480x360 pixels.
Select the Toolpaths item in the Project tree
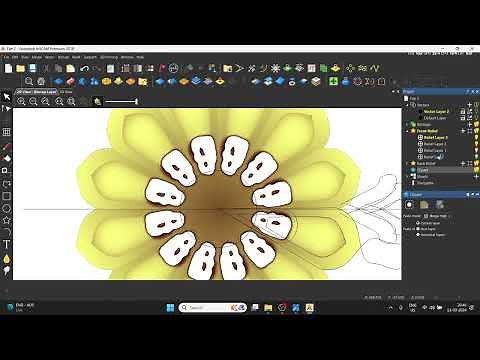(425, 183)
